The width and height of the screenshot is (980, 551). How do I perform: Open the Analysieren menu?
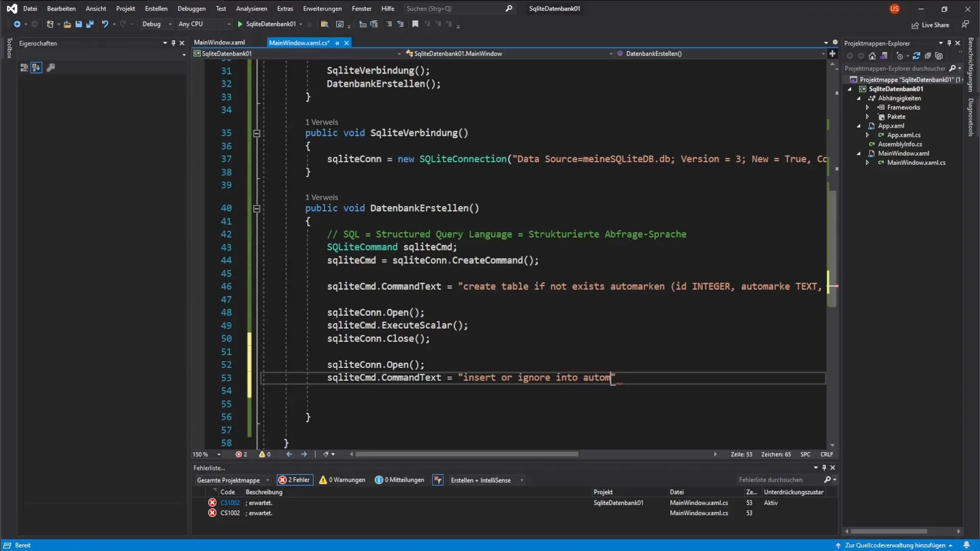coord(251,9)
